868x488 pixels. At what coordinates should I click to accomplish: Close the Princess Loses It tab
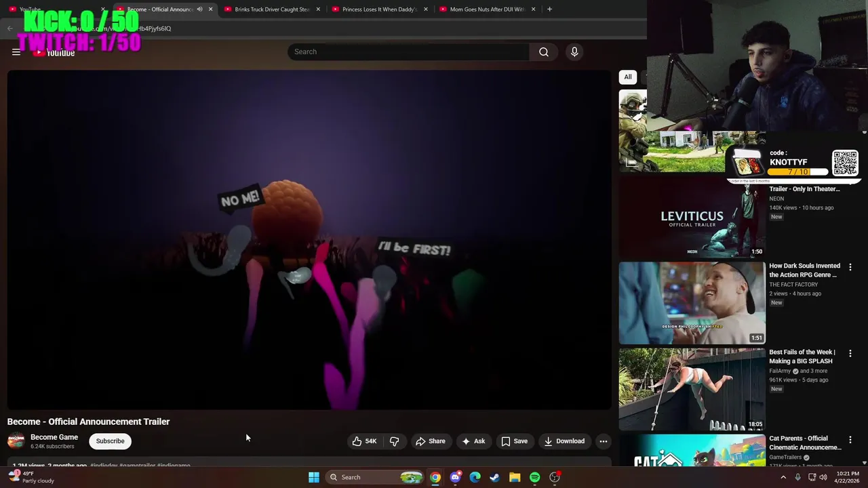426,9
